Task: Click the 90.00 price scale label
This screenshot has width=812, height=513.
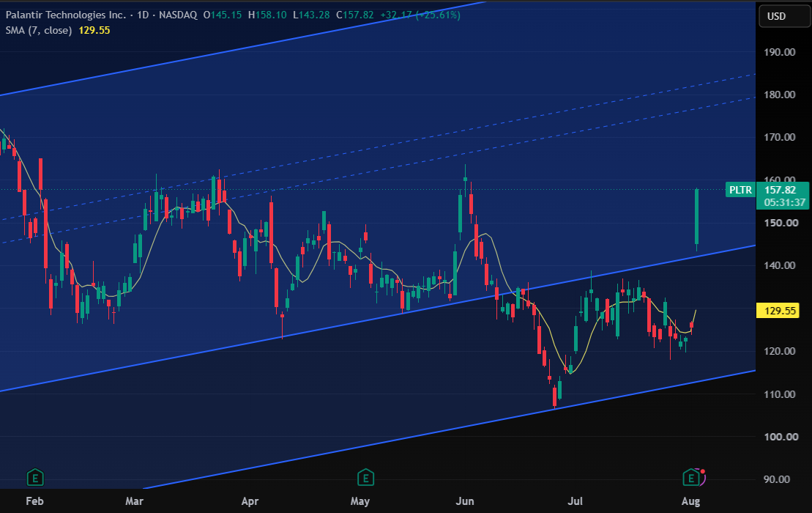Action: click(x=777, y=479)
